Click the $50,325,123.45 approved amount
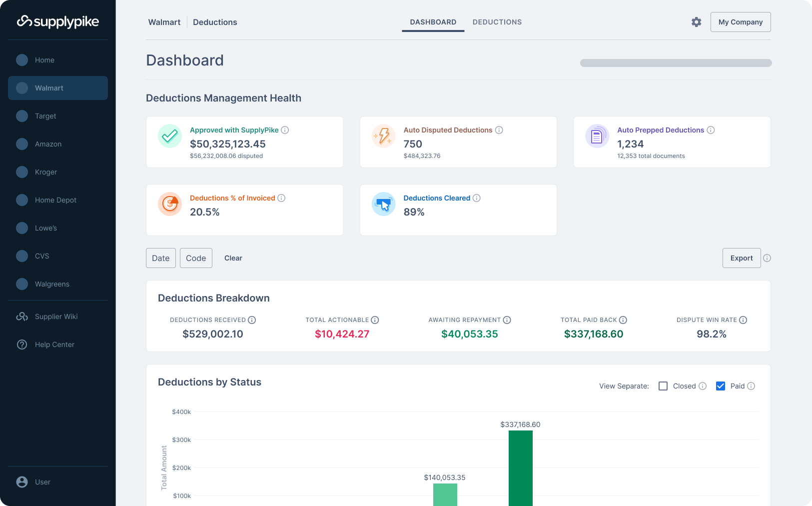Image resolution: width=812 pixels, height=506 pixels. point(228,144)
